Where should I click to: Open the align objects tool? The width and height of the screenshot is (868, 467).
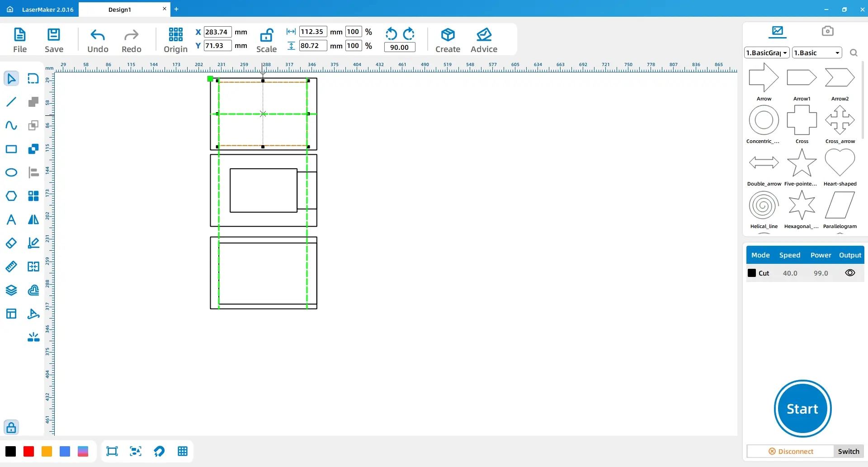[x=33, y=172]
